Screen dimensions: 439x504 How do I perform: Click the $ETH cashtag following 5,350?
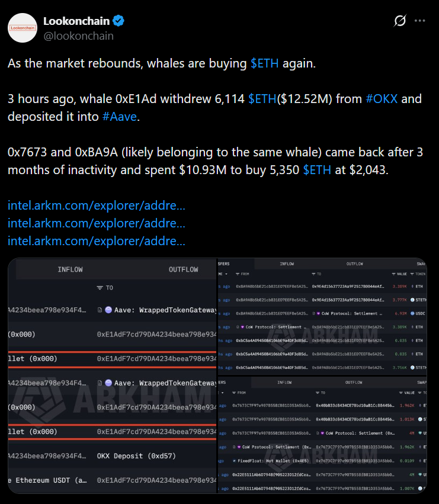coord(317,169)
